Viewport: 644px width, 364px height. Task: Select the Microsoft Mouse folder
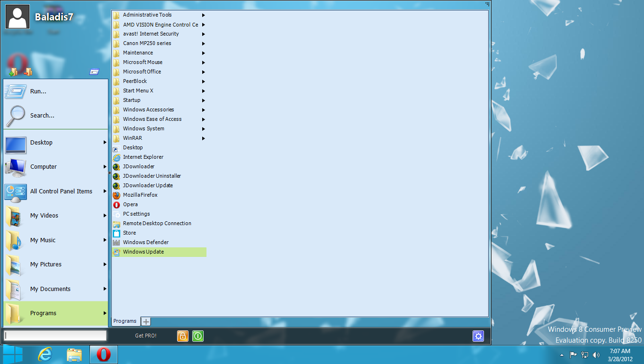pos(159,62)
